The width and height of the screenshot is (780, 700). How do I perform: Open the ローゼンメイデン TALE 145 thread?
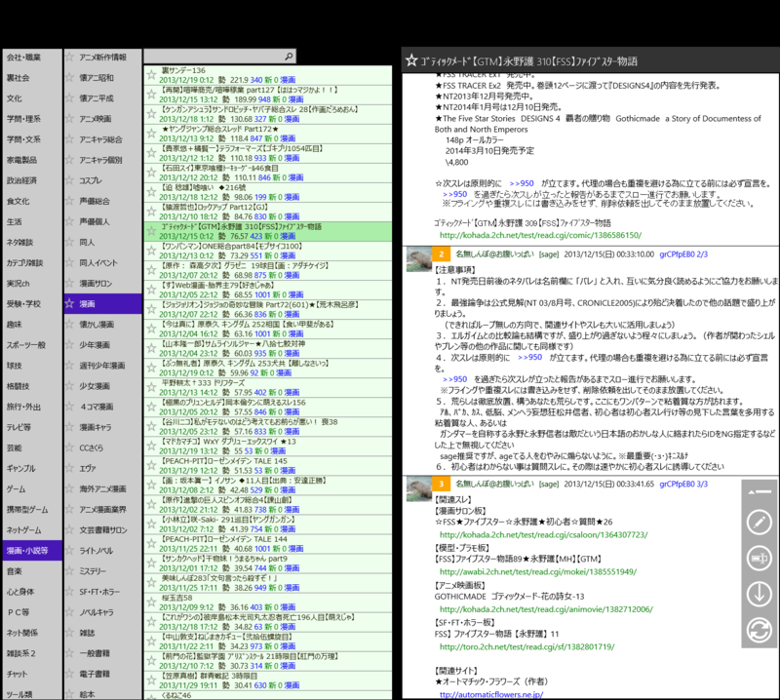click(267, 466)
